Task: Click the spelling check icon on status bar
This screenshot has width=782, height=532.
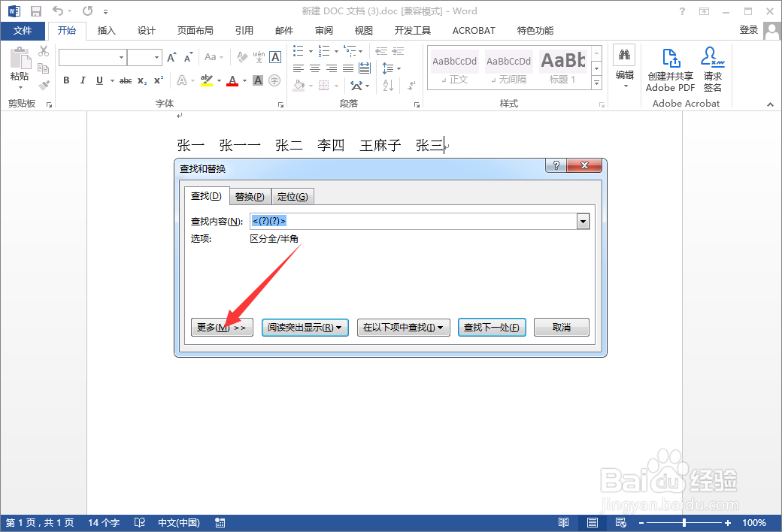Action: 139,522
